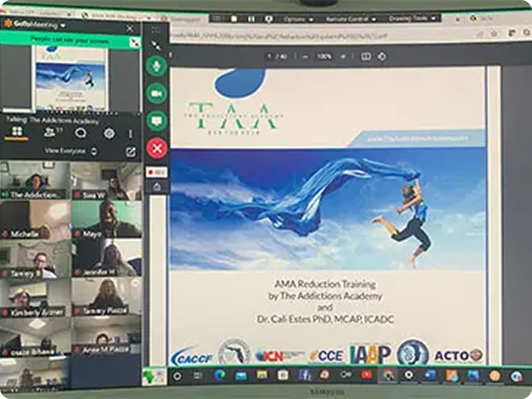Screen dimensions: 532x399
Task: Pause screen sharing in top toolbar
Action: tap(251, 19)
